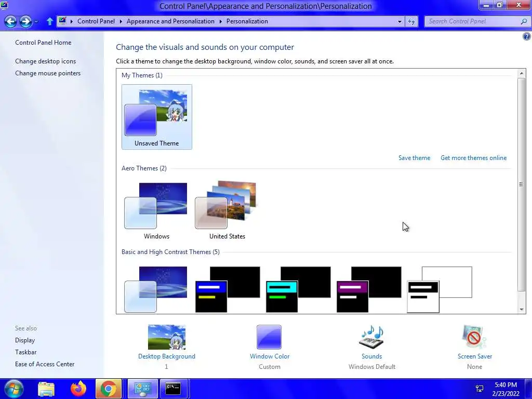Select Control Panel in the breadcrumb
This screenshot has height=399, width=532.
pyautogui.click(x=96, y=21)
